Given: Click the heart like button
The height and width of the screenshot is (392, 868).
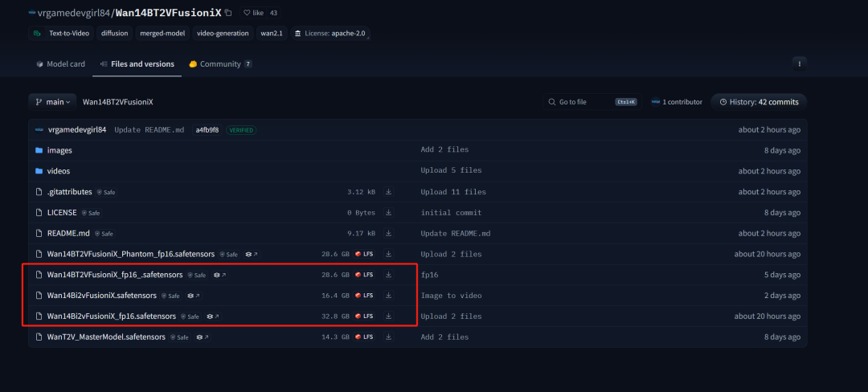Looking at the screenshot, I should click(254, 12).
